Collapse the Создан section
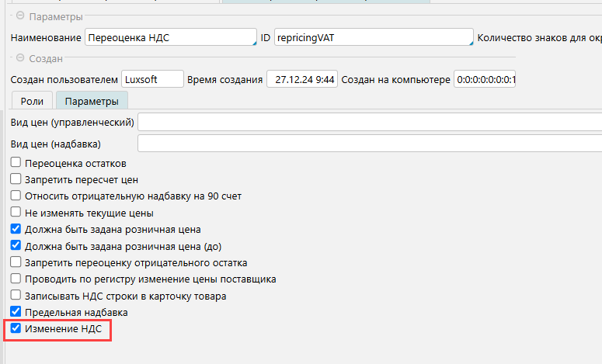The height and width of the screenshot is (364, 602). point(19,58)
